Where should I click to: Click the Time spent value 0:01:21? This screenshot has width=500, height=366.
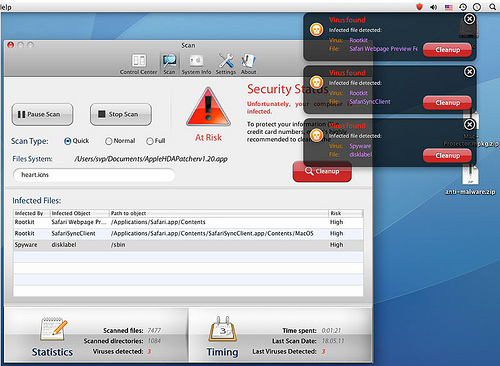(331, 331)
